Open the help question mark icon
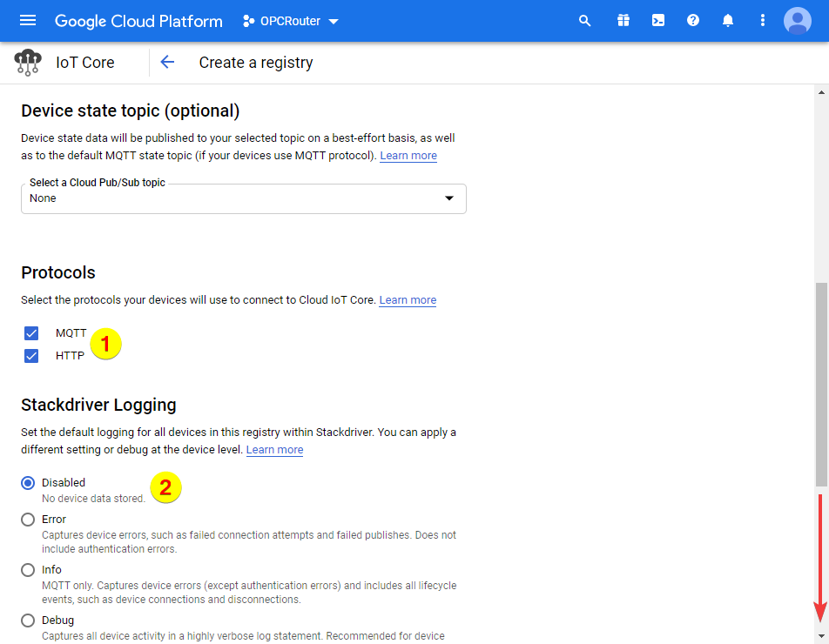The image size is (829, 644). click(x=693, y=21)
